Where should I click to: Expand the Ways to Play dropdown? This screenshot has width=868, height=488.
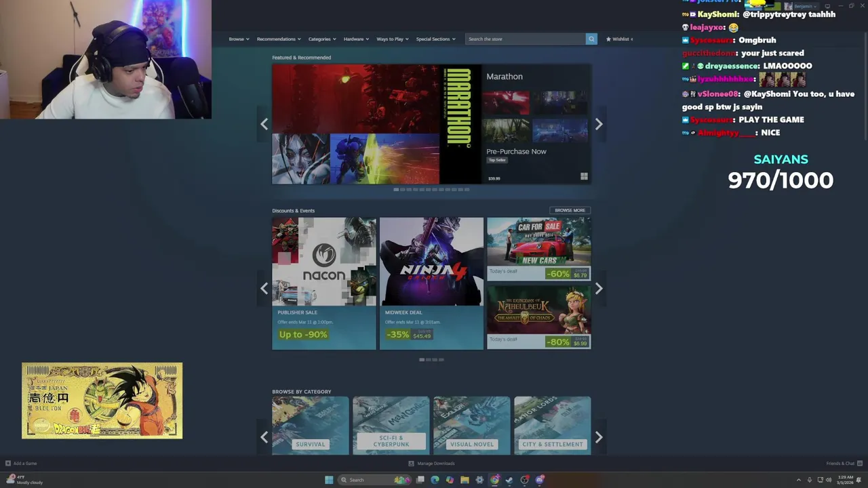(393, 39)
